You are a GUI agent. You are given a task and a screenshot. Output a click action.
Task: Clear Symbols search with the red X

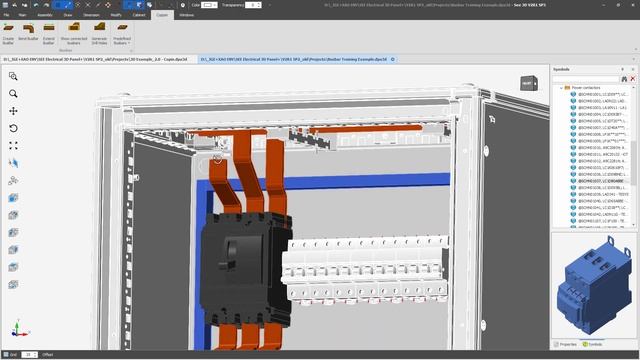(633, 79)
